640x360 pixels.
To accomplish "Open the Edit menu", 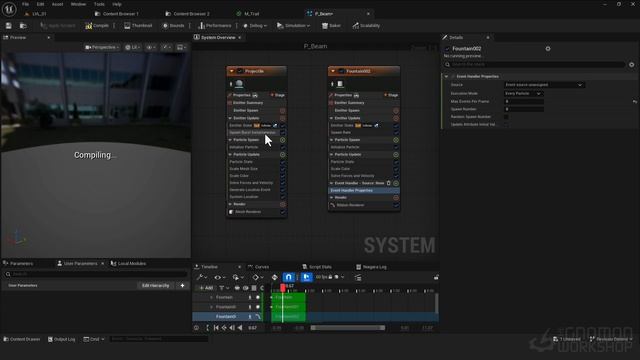I will [40, 4].
